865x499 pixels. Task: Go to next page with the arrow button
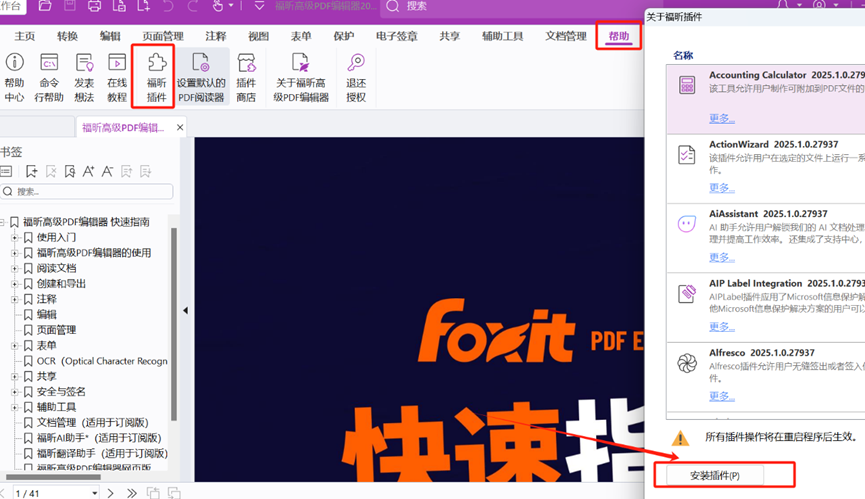click(110, 493)
